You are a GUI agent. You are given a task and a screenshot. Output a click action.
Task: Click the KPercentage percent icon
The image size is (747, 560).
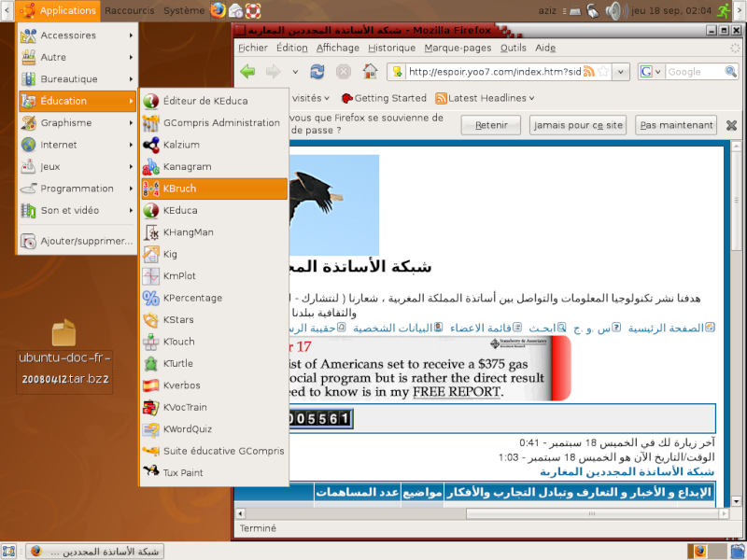(151, 298)
